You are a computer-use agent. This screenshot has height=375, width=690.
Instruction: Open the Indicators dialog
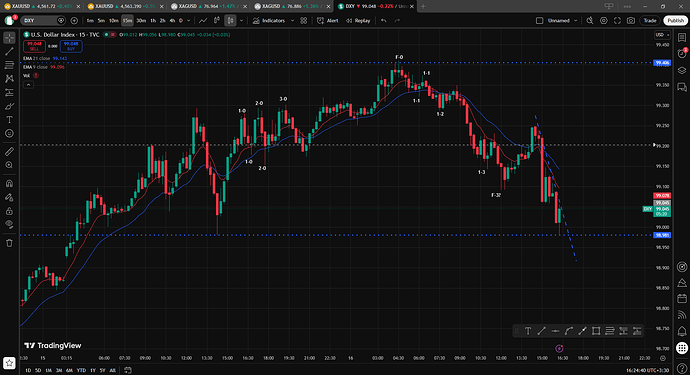[268, 21]
